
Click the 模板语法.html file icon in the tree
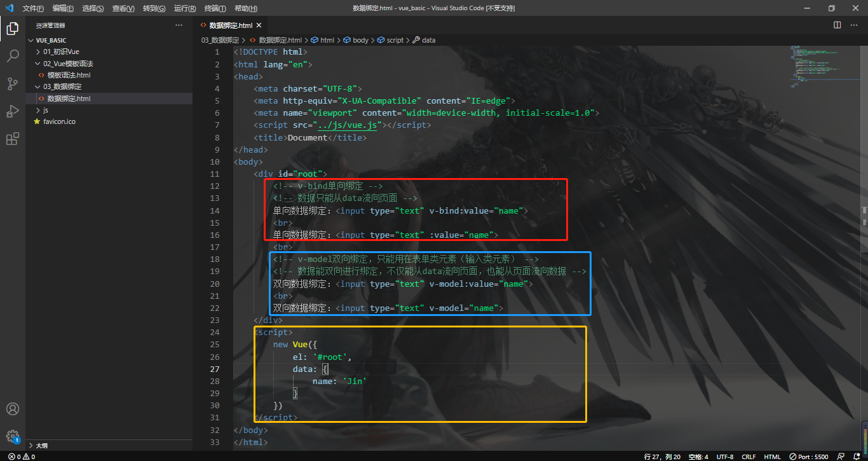click(41, 75)
